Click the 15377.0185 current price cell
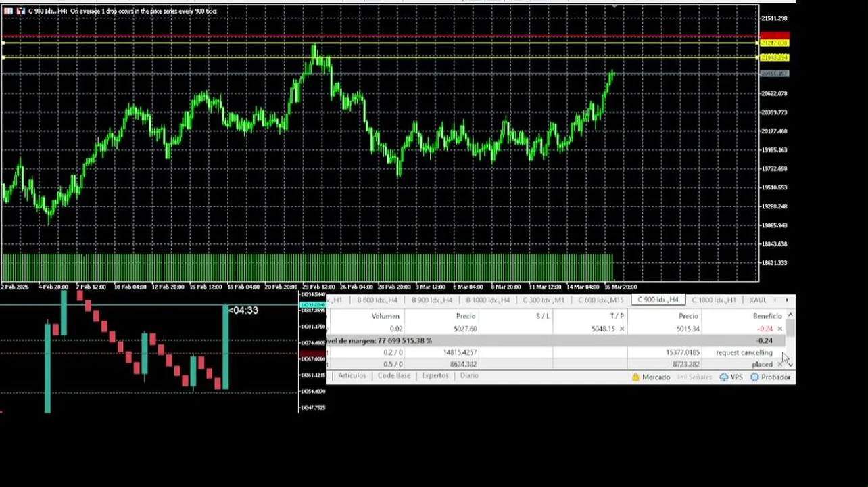The image size is (868, 487). click(x=682, y=353)
